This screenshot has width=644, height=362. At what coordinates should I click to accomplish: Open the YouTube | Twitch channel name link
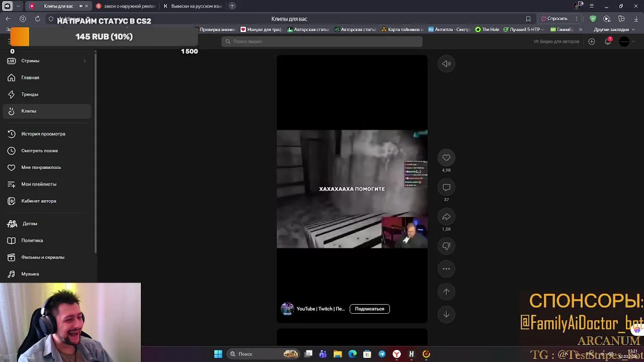[320, 309]
